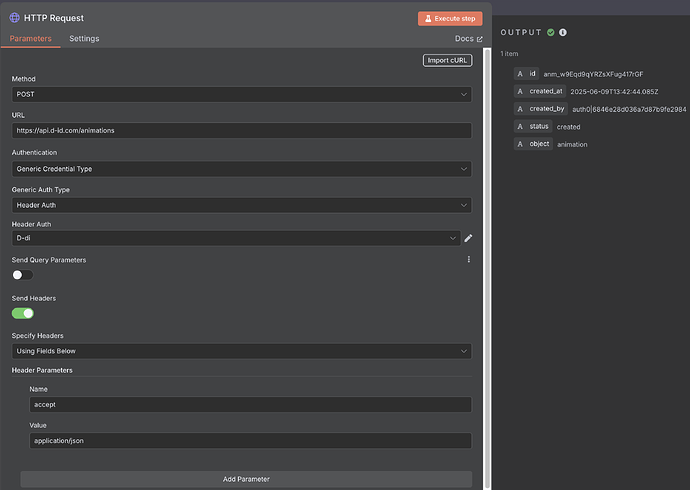The image size is (690, 490).
Task: Click the type icon next to created_at
Action: click(x=520, y=91)
